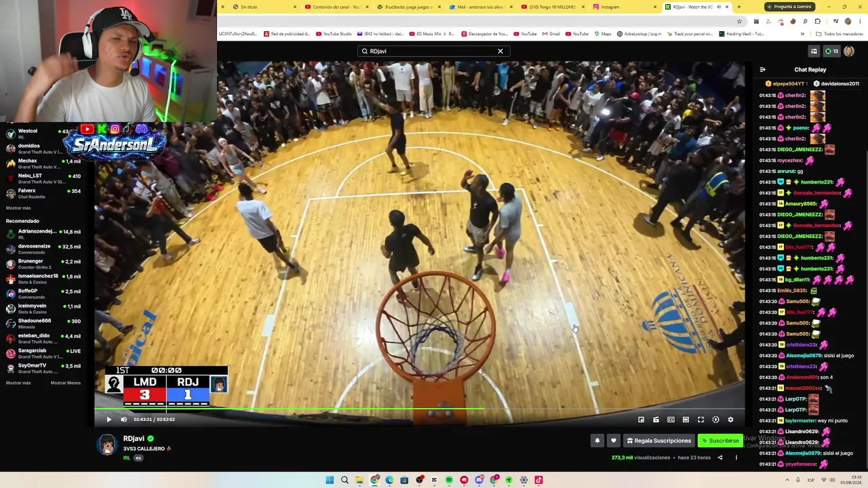This screenshot has height=488, width=868.
Task: Collapse recommended list with Mostrar Menos
Action: pyautogui.click(x=66, y=383)
